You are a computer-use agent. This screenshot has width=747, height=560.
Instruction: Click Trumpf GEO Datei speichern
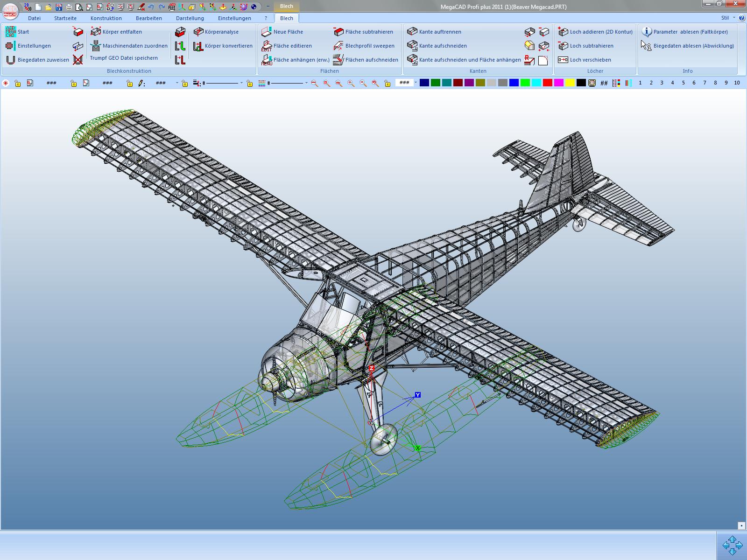(x=124, y=59)
